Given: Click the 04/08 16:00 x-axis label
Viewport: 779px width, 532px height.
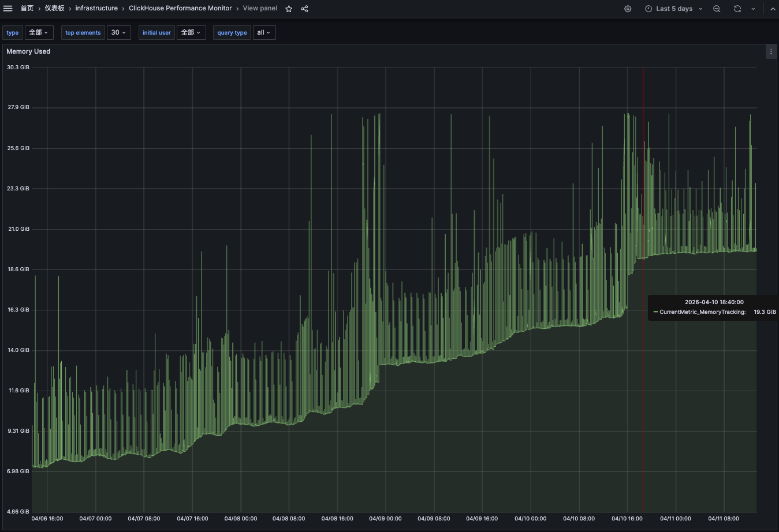Looking at the screenshot, I should pos(337,519).
